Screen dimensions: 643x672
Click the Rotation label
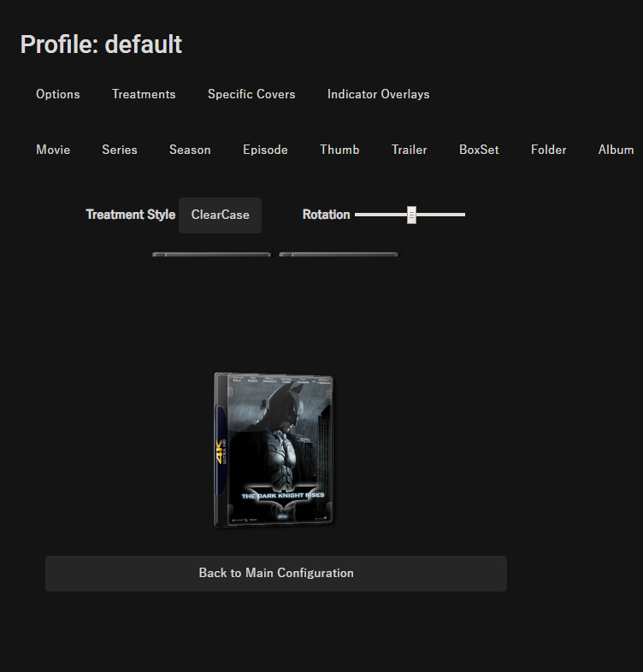327,215
